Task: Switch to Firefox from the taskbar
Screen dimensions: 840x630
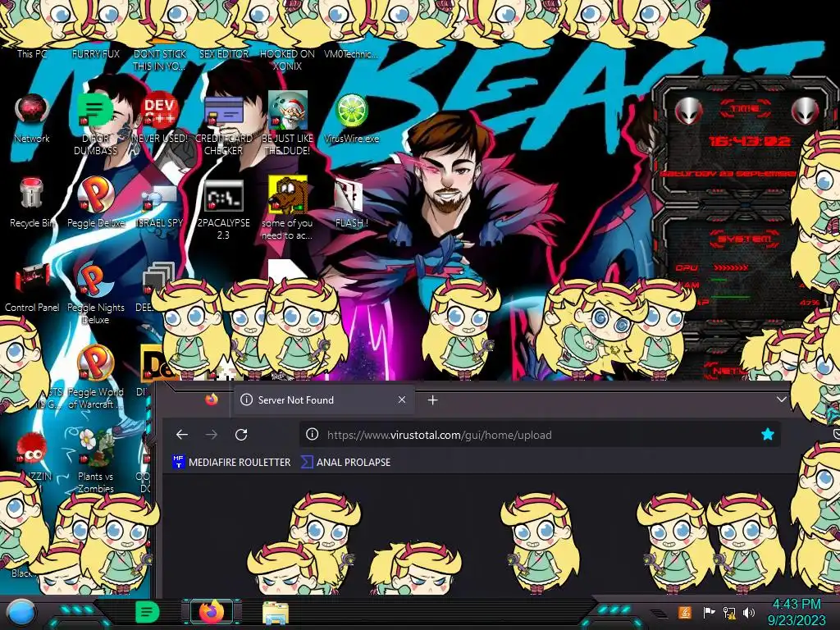Action: pyautogui.click(x=212, y=612)
